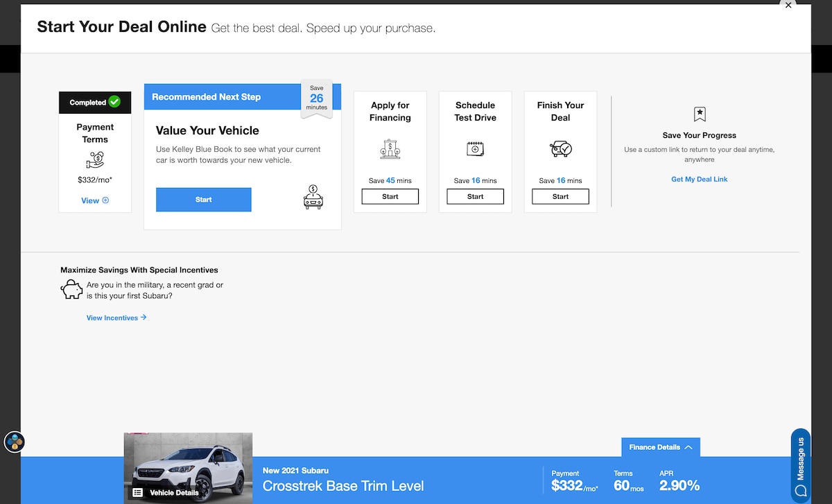This screenshot has width=832, height=504.
Task: Click the Maximize Savings With Special Incentives heading
Action: tap(139, 270)
